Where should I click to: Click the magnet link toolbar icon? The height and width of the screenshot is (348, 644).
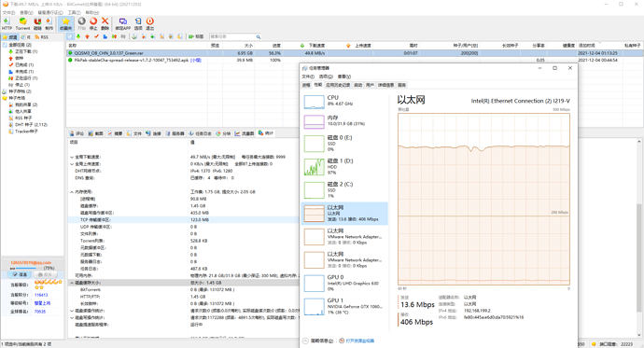[x=37, y=23]
